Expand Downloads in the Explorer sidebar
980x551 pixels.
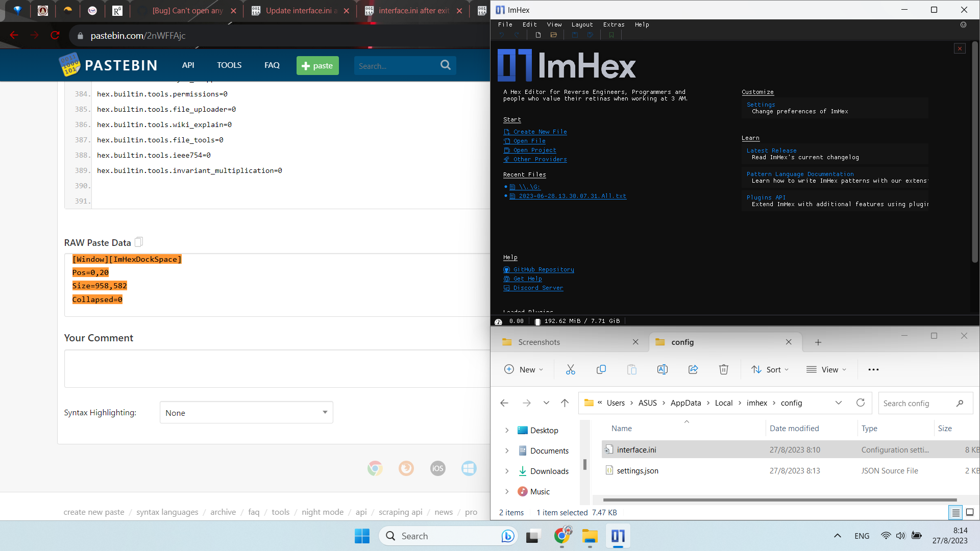[x=507, y=471]
